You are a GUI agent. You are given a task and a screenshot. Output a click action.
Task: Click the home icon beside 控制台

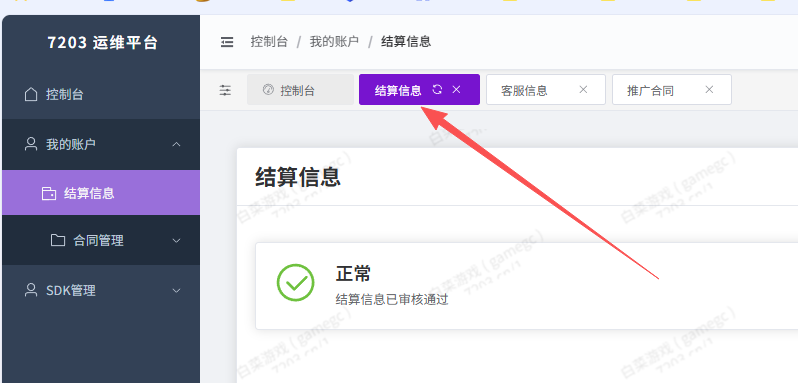[31, 94]
